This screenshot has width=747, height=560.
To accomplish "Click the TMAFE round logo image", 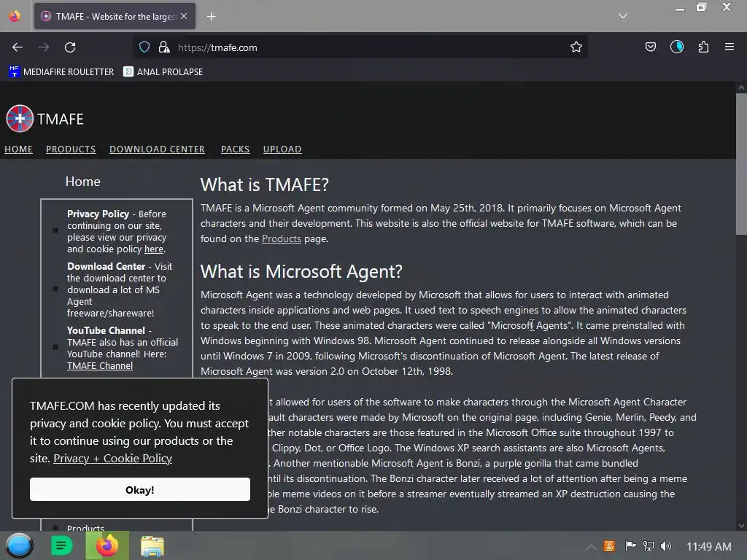I will 20,119.
